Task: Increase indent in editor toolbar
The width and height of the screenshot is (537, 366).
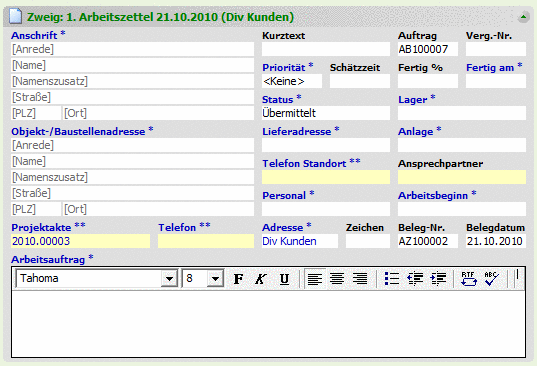Action: pyautogui.click(x=438, y=279)
